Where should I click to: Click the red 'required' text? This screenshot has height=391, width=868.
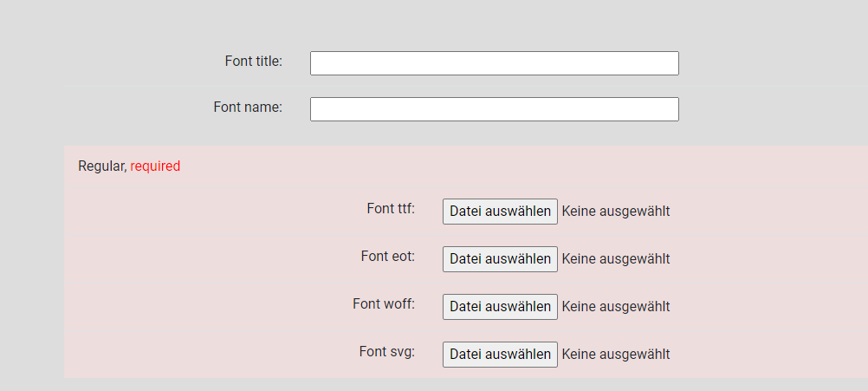pos(155,166)
